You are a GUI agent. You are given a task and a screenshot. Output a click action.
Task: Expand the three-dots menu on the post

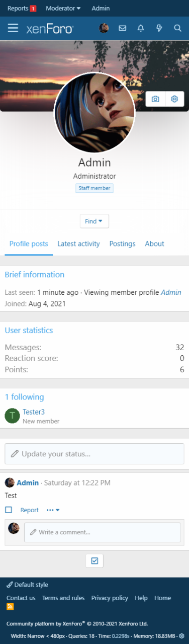click(x=53, y=510)
